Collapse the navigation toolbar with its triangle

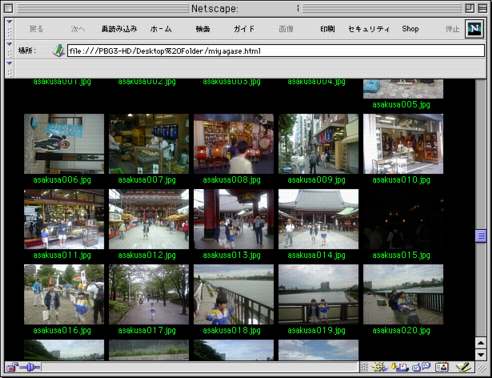(9, 22)
